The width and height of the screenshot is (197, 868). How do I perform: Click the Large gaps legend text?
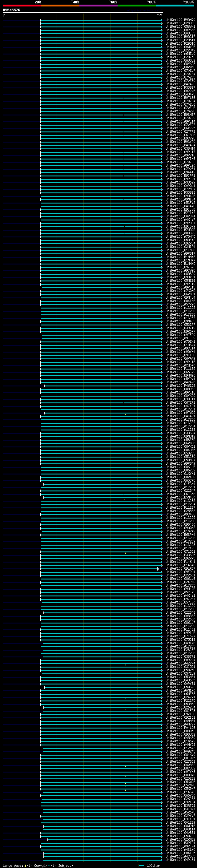coord(38,865)
